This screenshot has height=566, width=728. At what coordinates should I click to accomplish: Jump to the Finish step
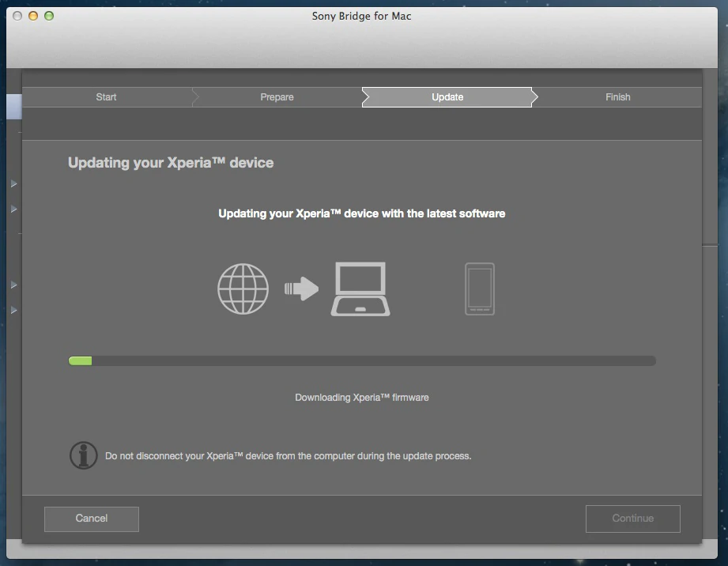(618, 97)
